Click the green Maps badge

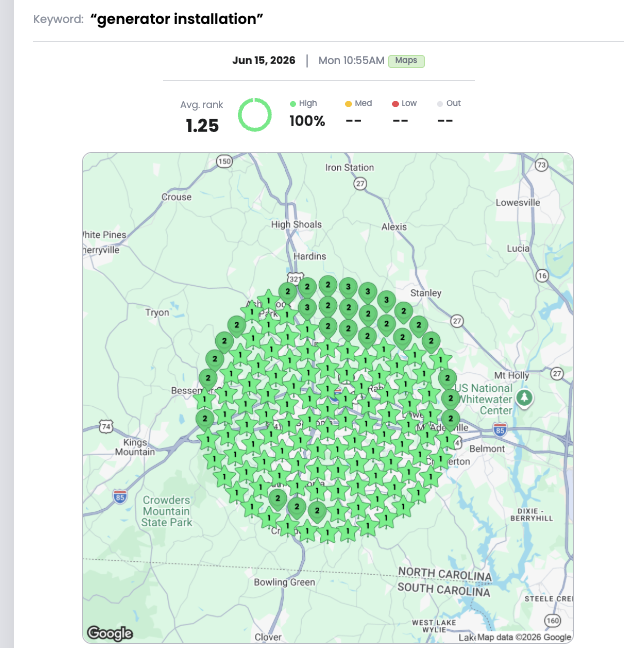coord(406,61)
